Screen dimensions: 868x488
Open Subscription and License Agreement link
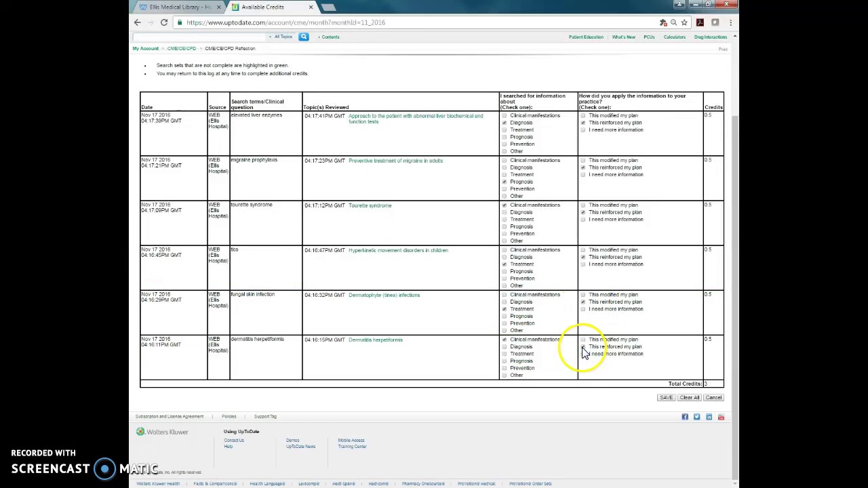170,416
